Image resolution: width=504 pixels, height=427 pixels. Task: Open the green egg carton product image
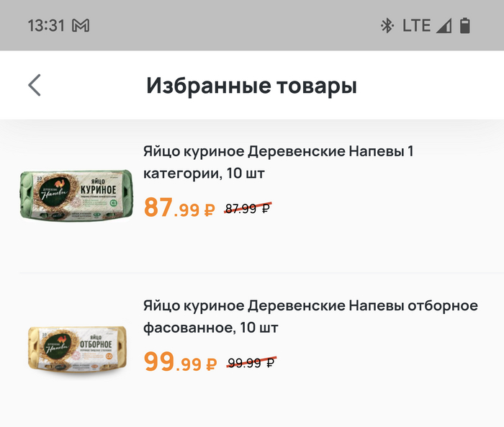pyautogui.click(x=76, y=194)
